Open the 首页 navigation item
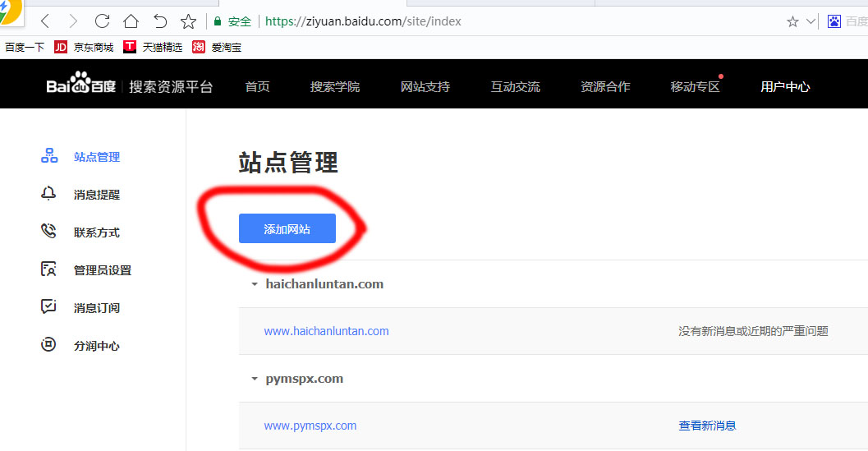Screen dimensions: 868x451 [257, 87]
